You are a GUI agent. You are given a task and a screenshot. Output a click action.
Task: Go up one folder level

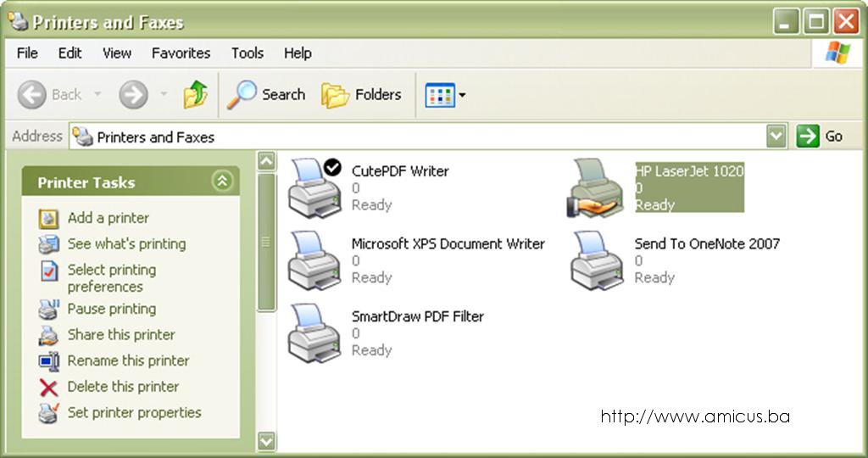pos(196,94)
